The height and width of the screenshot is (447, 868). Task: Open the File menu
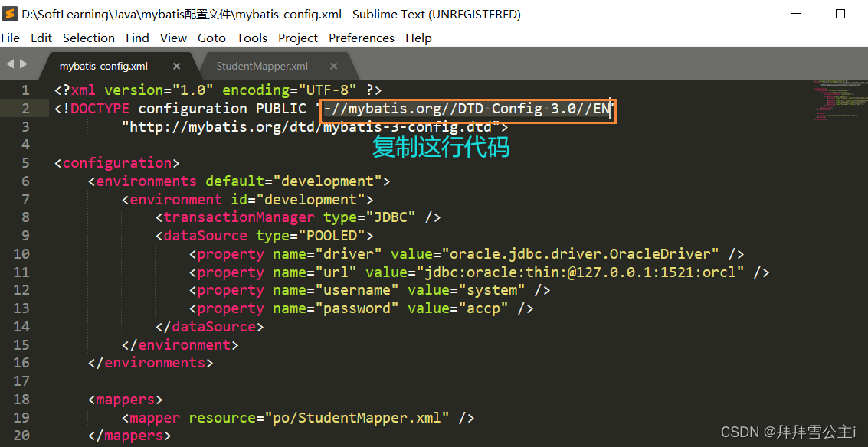(11, 38)
